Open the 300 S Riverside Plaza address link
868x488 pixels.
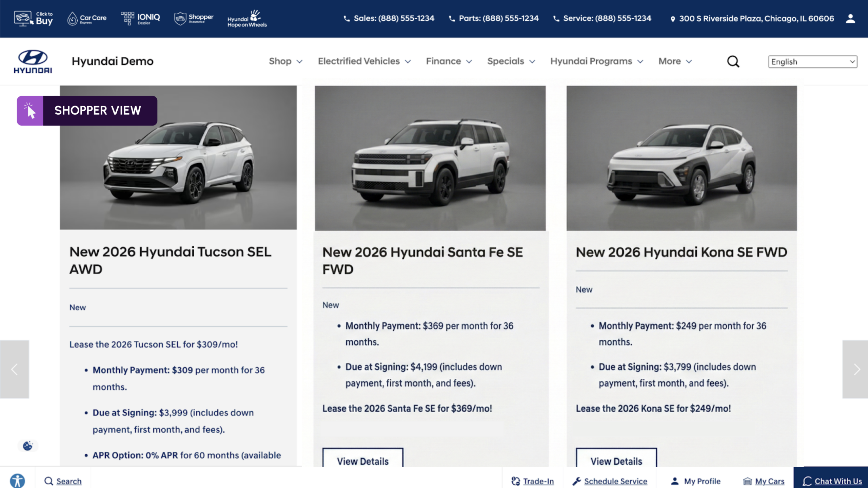tap(756, 19)
